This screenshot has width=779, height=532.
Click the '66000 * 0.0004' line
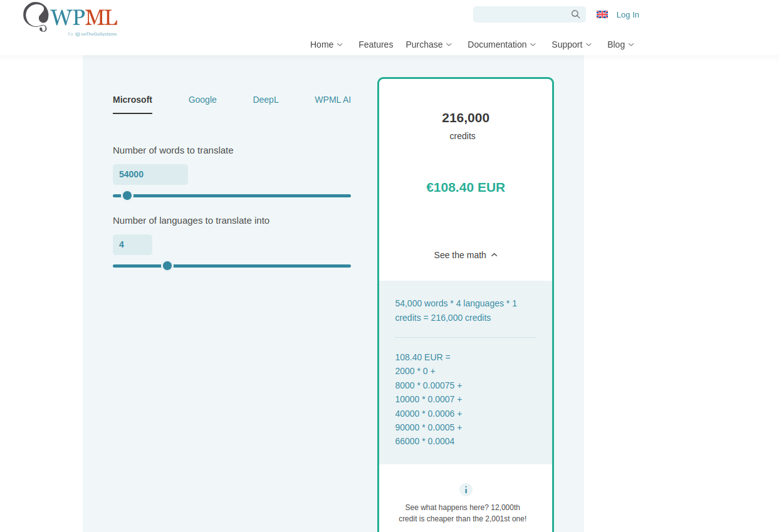pos(425,441)
